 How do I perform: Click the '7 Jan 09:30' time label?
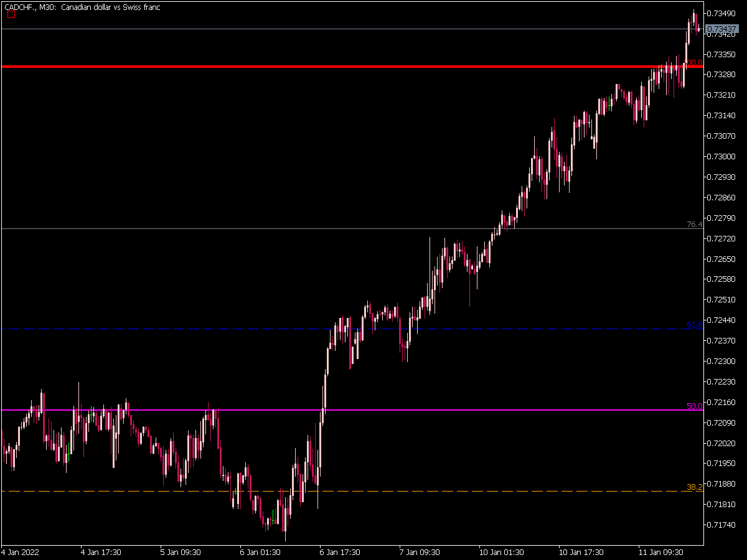coord(420,552)
